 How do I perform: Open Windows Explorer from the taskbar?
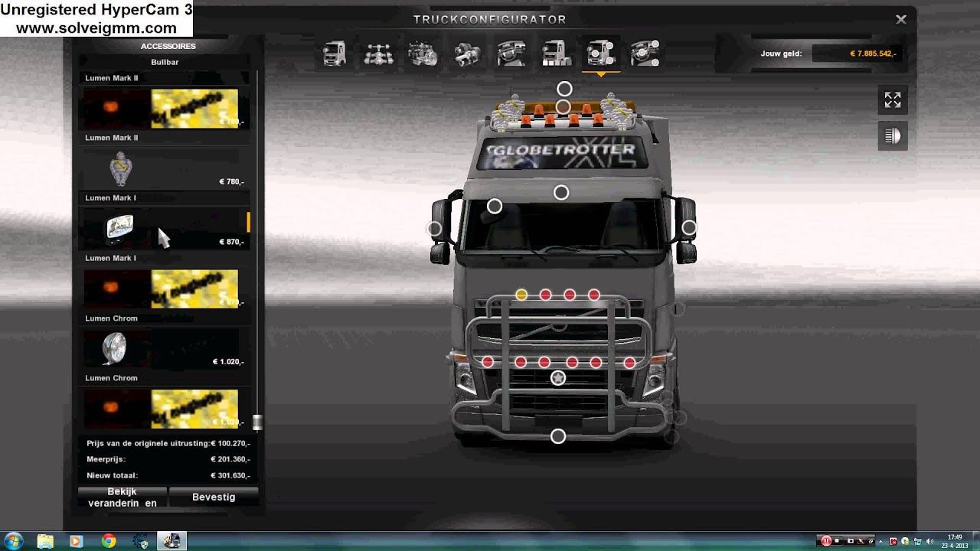45,541
